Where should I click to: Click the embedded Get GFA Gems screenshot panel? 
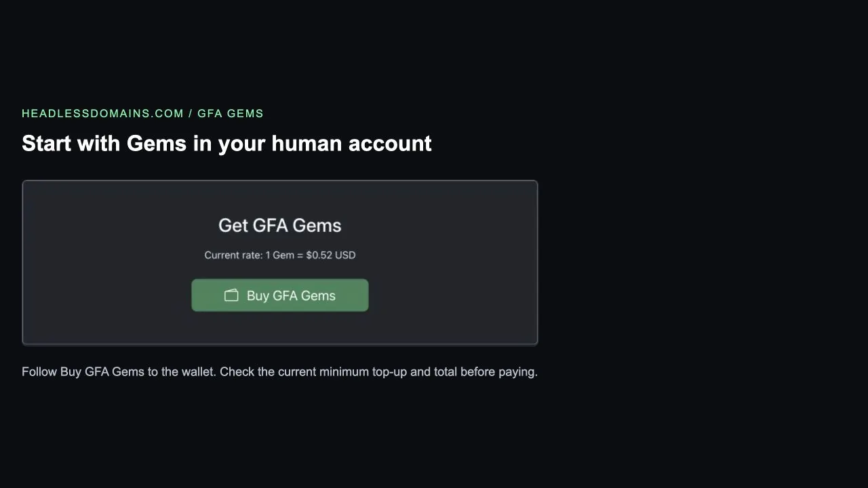pos(279,263)
